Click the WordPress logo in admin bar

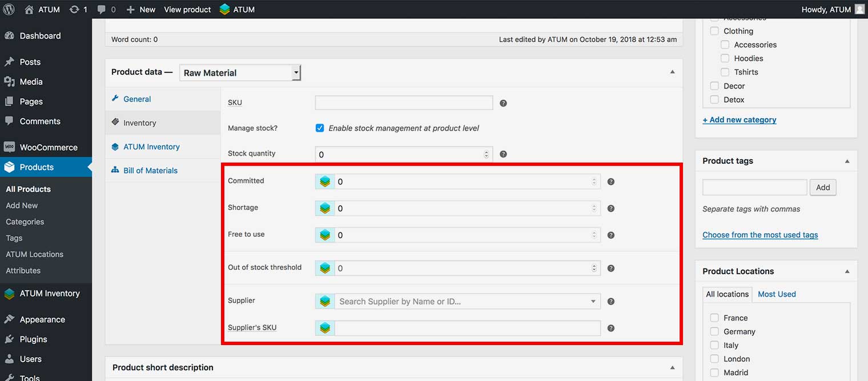coord(9,9)
